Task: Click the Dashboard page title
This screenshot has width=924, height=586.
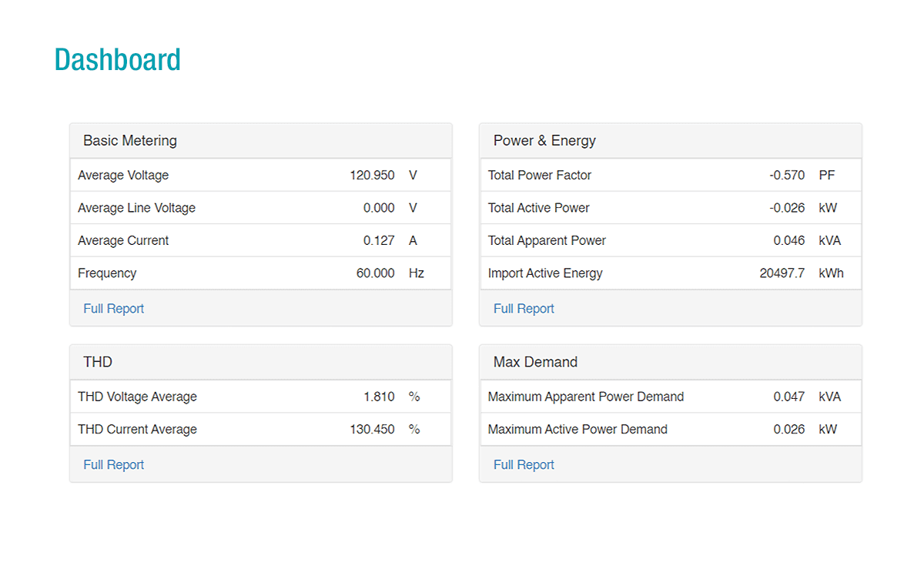Action: pyautogui.click(x=117, y=59)
